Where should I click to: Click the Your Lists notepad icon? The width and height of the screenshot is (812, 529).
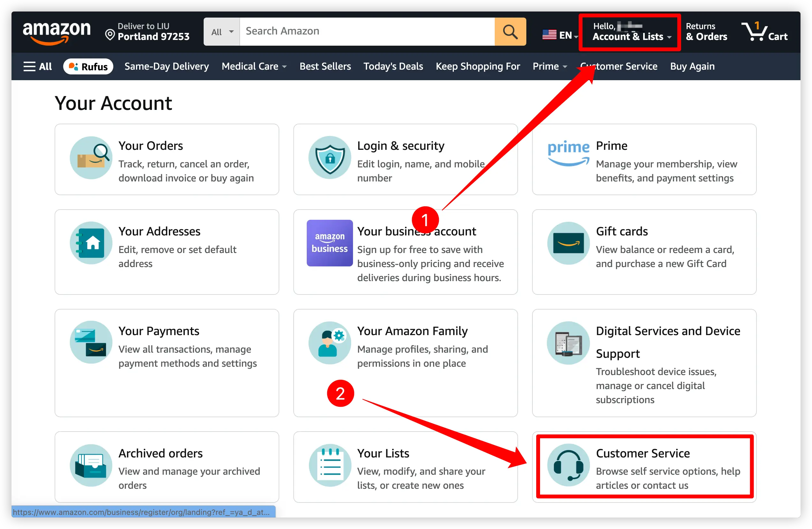[x=330, y=465]
